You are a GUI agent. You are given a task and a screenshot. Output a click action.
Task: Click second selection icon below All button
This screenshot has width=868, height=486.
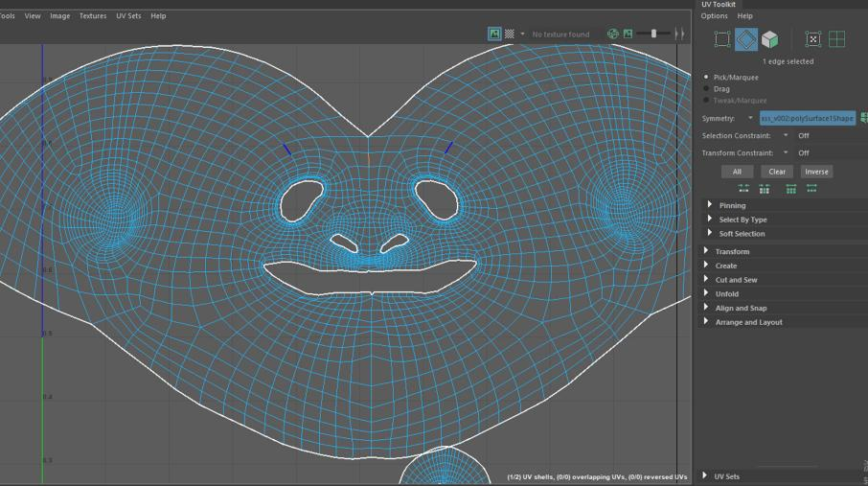[765, 189]
